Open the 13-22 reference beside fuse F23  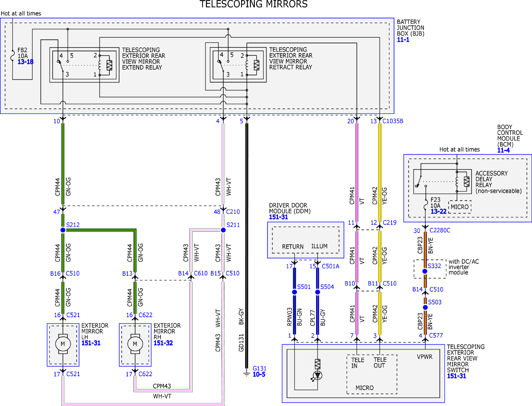(x=438, y=211)
